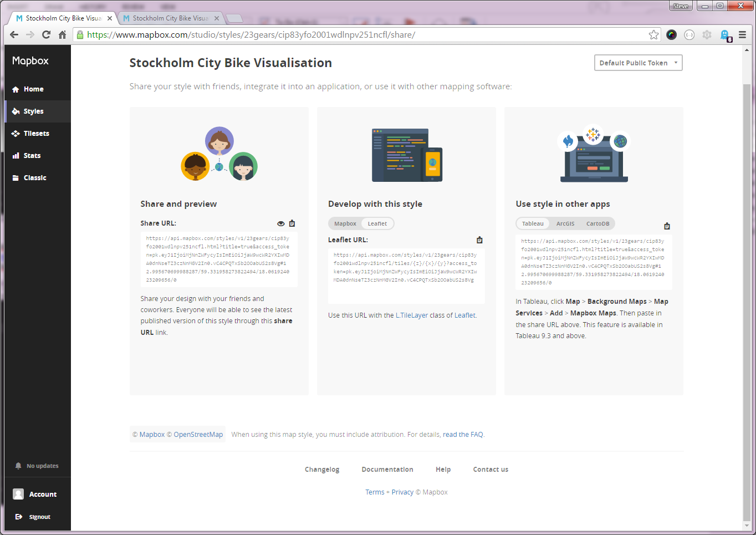Click read the FAQ link
The image size is (756, 535).
pyautogui.click(x=463, y=435)
